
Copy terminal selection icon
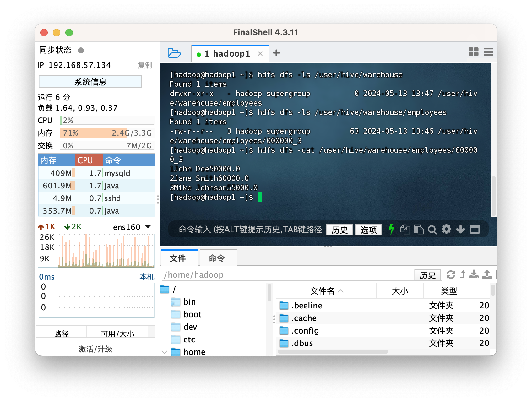pyautogui.click(x=405, y=230)
